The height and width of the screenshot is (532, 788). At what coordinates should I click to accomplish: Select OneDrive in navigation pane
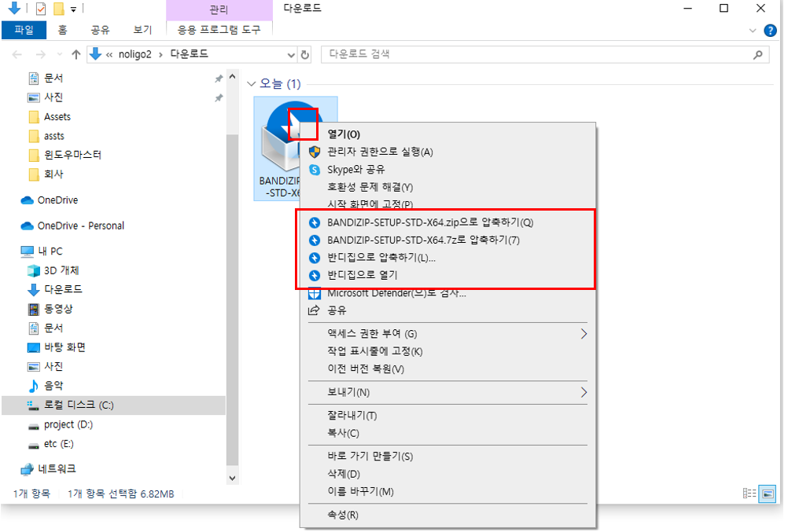pos(57,200)
